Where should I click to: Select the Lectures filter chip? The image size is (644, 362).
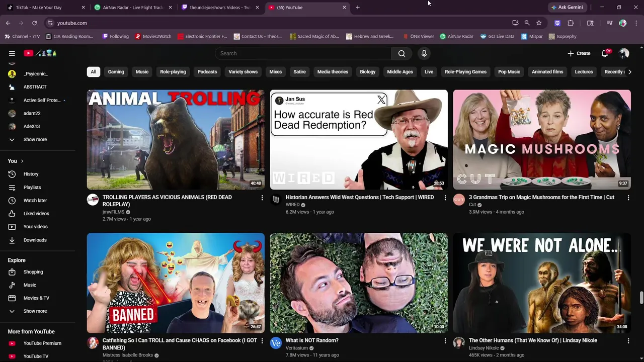pyautogui.click(x=584, y=72)
